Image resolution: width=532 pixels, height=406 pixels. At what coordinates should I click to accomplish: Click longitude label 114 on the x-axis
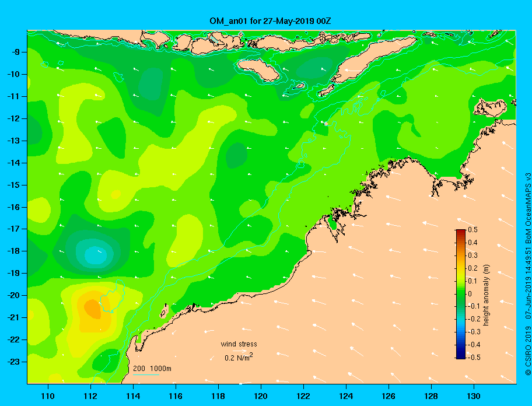133,396
